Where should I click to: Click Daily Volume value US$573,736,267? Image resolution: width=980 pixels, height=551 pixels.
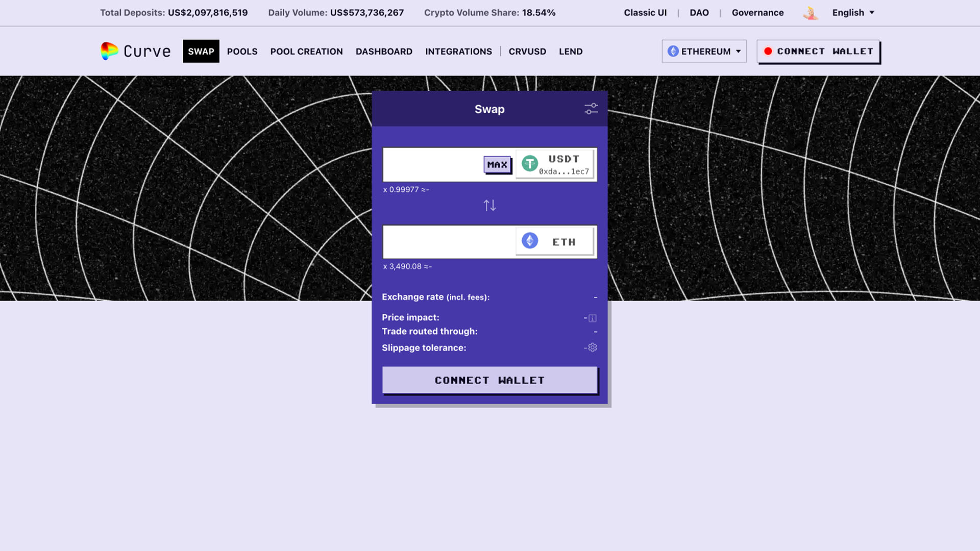[367, 13]
